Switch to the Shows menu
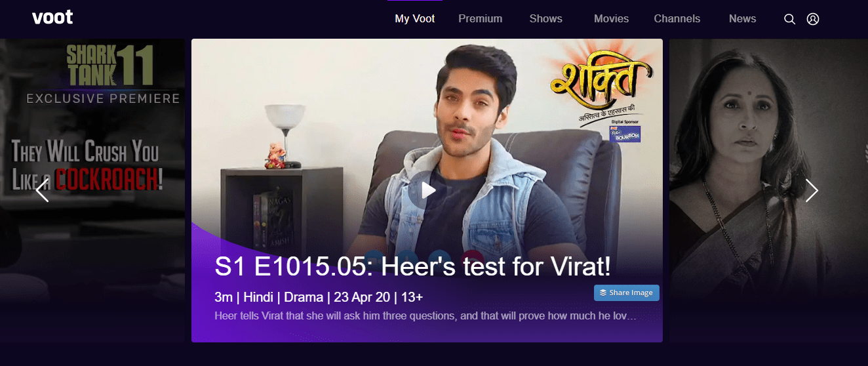Image resolution: width=868 pixels, height=366 pixels. click(x=546, y=19)
